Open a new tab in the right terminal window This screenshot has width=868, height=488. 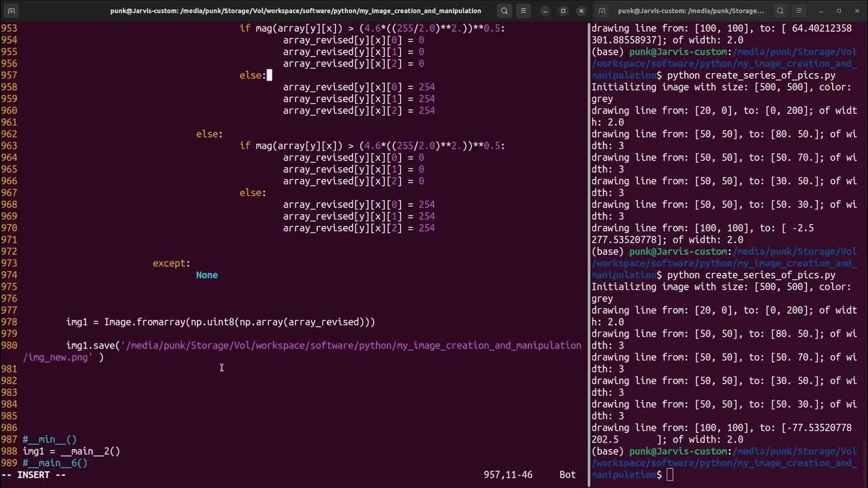coord(602,11)
